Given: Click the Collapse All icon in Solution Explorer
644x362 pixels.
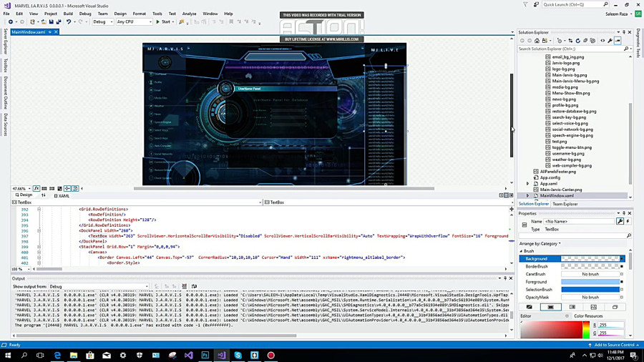Looking at the screenshot, I should (585, 41).
